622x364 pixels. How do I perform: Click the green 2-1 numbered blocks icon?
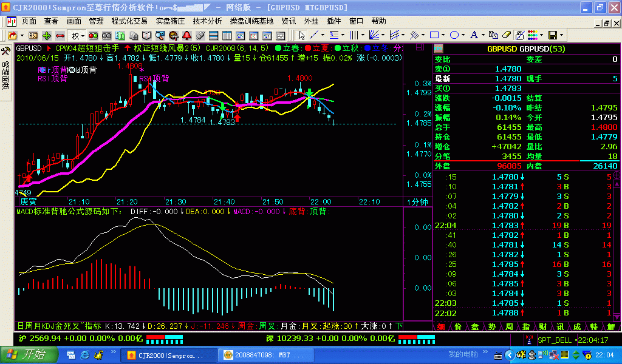(x=120, y=36)
